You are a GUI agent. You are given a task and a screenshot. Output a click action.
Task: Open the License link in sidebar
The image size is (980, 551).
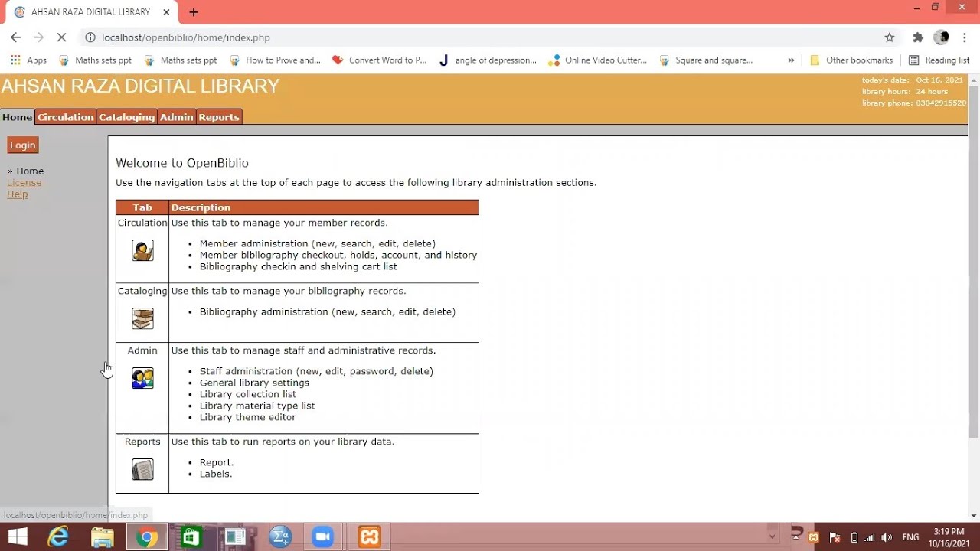(x=24, y=183)
